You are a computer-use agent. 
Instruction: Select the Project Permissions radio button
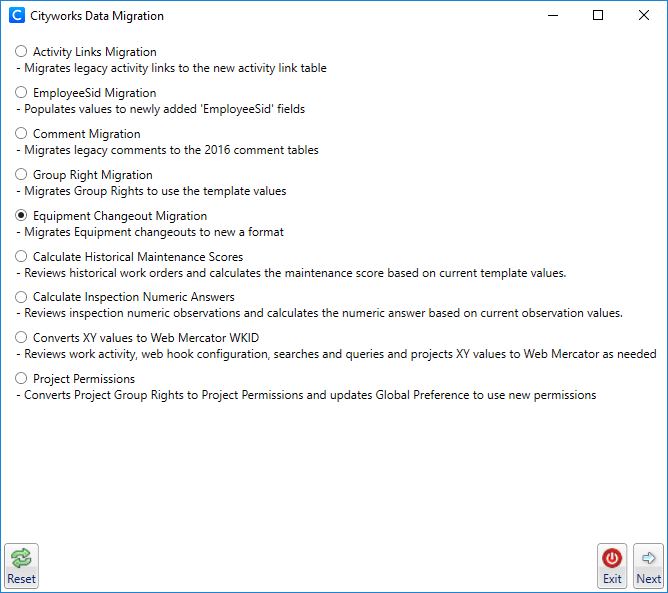click(22, 379)
